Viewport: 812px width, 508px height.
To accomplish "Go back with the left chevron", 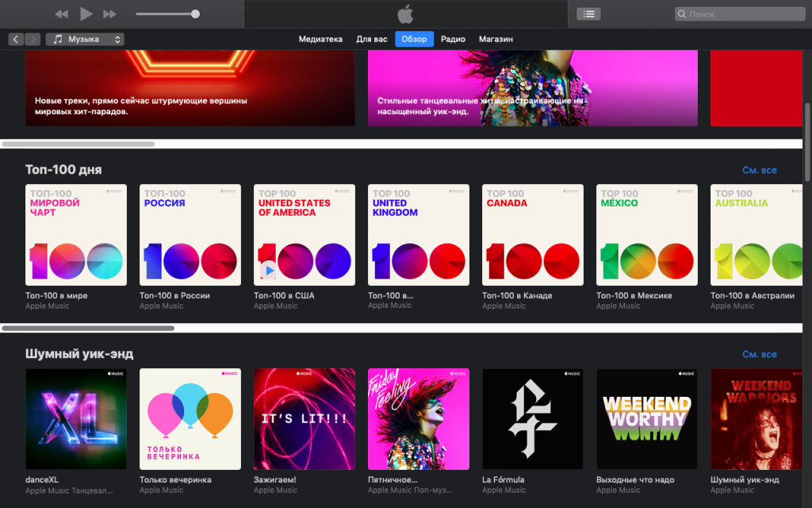I will tap(16, 39).
